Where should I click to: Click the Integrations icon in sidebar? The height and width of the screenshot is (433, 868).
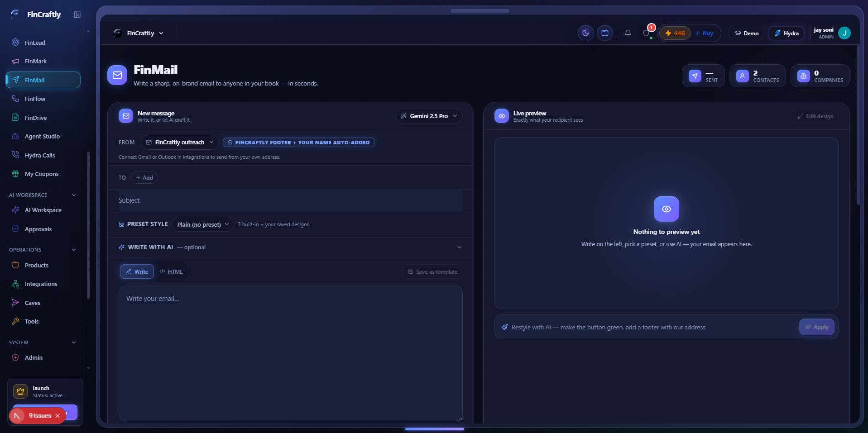click(x=15, y=284)
